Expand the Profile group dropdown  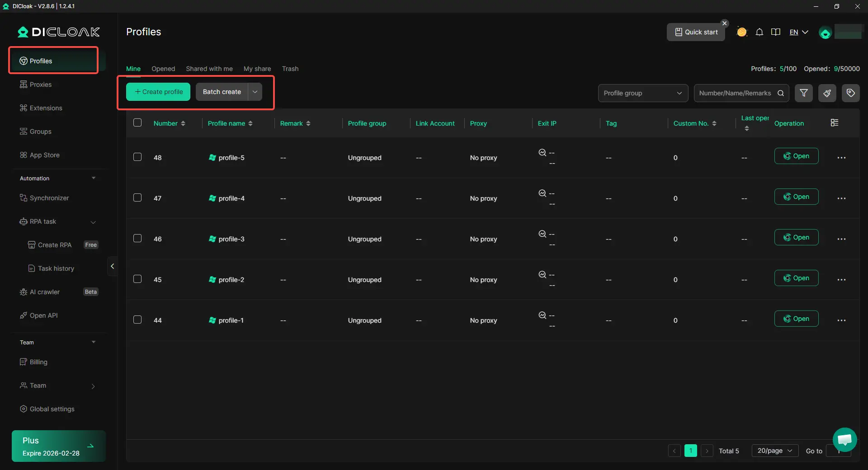pyautogui.click(x=642, y=93)
